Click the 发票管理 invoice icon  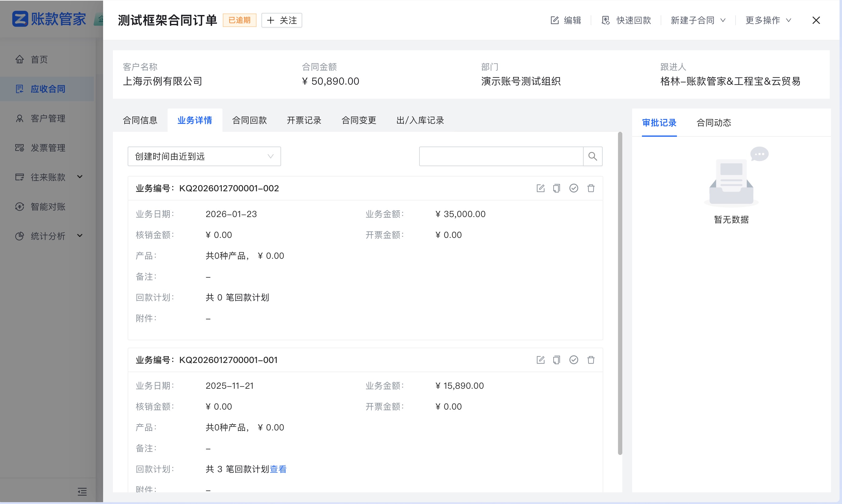(20, 148)
